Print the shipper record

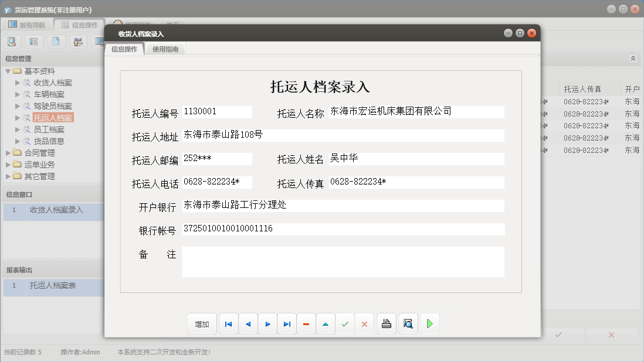coord(387,324)
